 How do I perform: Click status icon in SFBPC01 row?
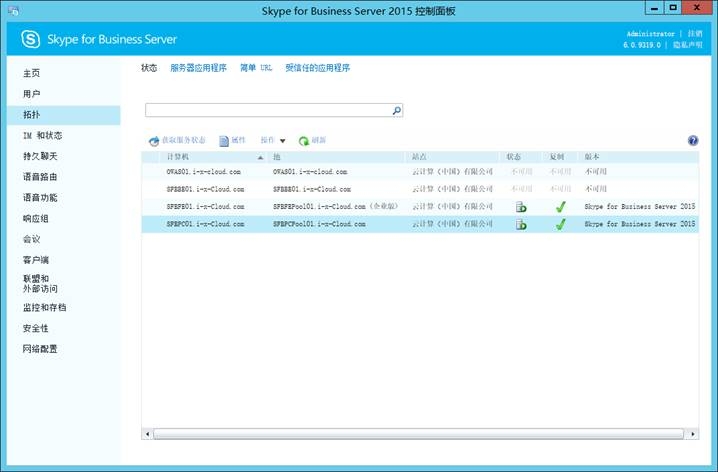tap(521, 224)
